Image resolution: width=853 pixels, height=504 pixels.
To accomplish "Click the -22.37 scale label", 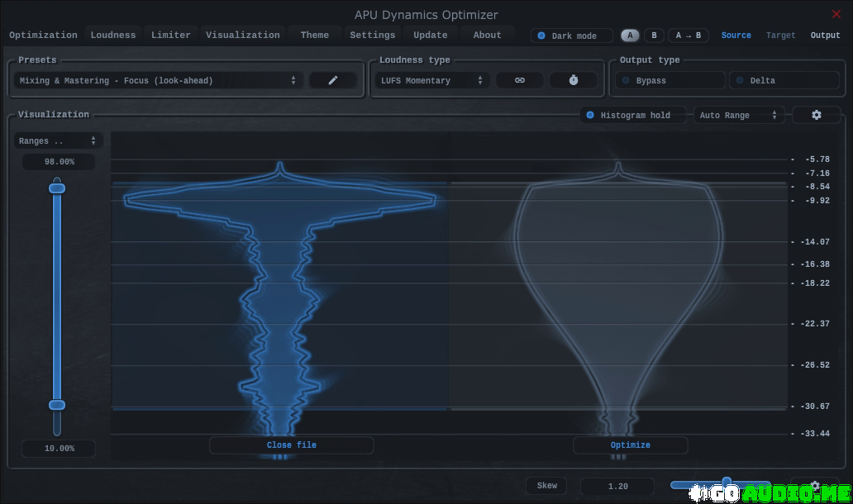I will point(815,324).
